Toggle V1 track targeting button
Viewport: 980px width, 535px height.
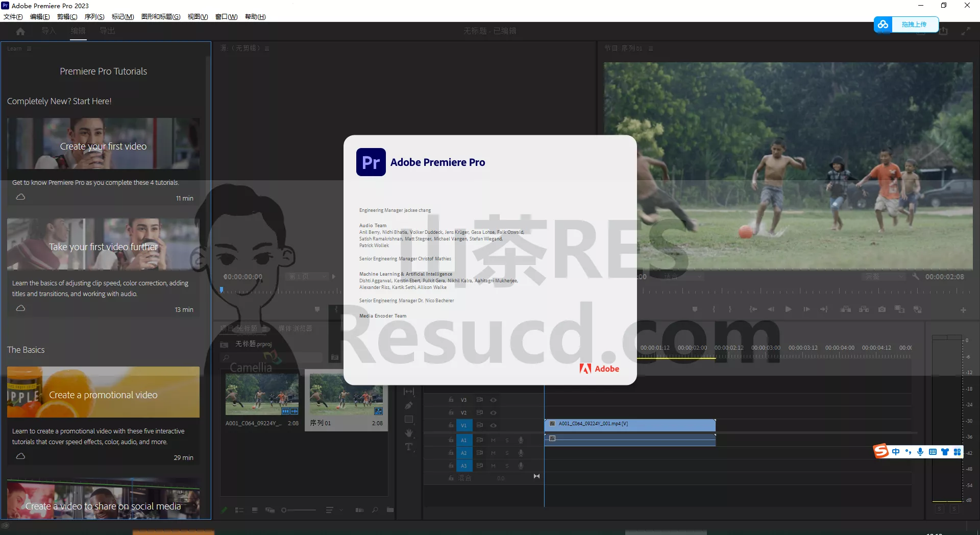463,425
